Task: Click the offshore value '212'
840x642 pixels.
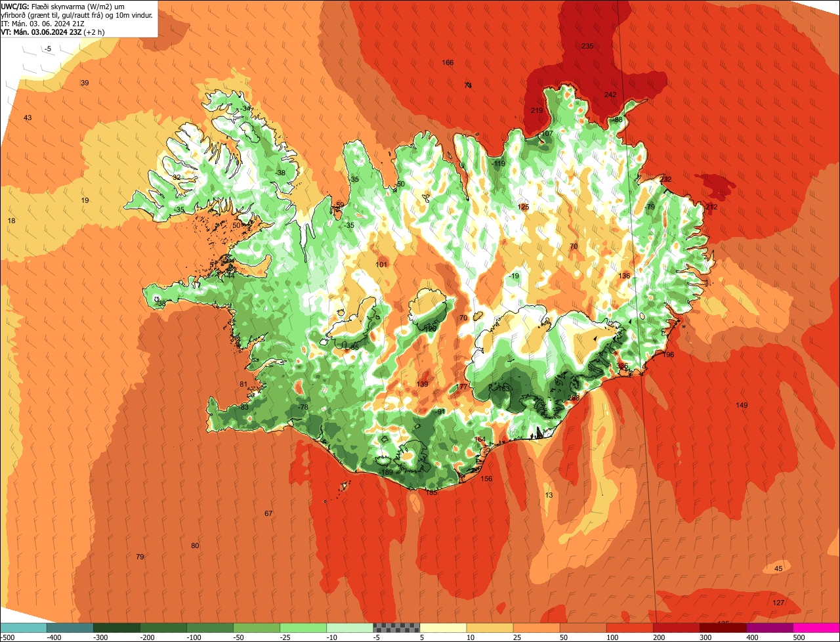Action: [x=712, y=207]
